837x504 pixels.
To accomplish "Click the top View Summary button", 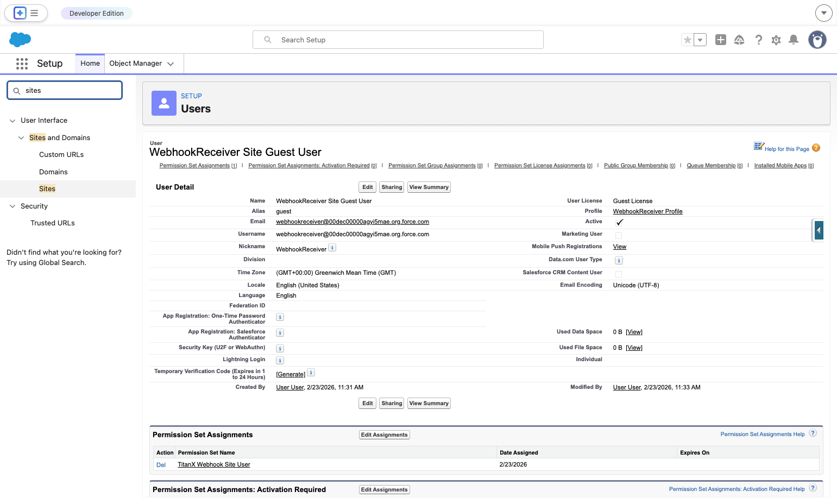I will (x=429, y=187).
